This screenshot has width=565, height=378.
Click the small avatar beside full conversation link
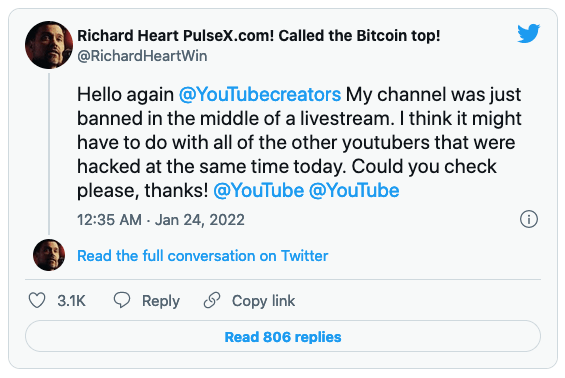(x=49, y=255)
